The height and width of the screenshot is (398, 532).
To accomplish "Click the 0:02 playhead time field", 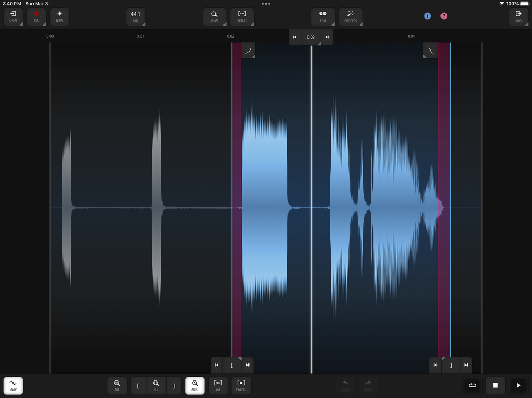I will pos(311,37).
